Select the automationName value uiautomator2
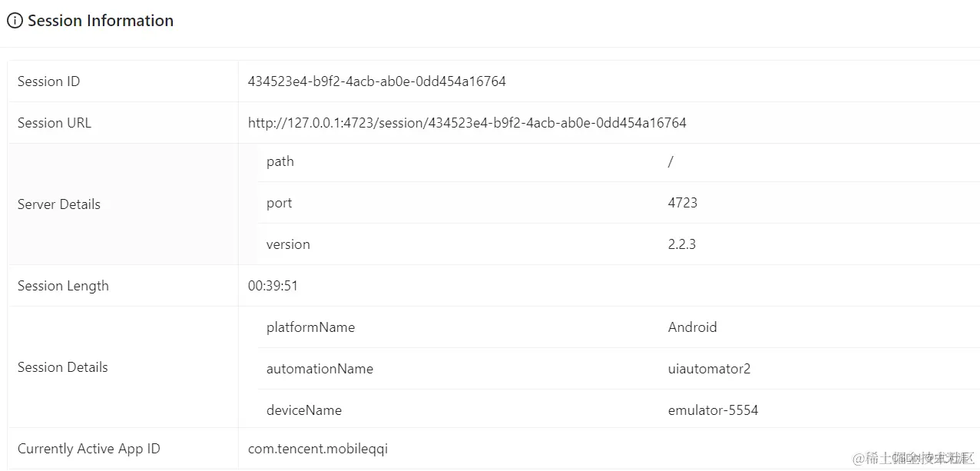 coord(709,369)
